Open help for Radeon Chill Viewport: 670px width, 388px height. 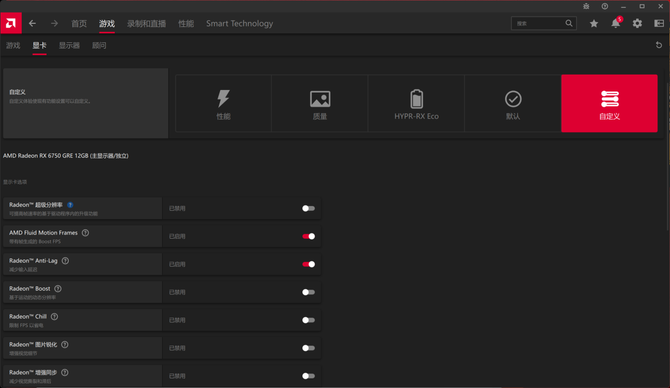[x=54, y=317]
